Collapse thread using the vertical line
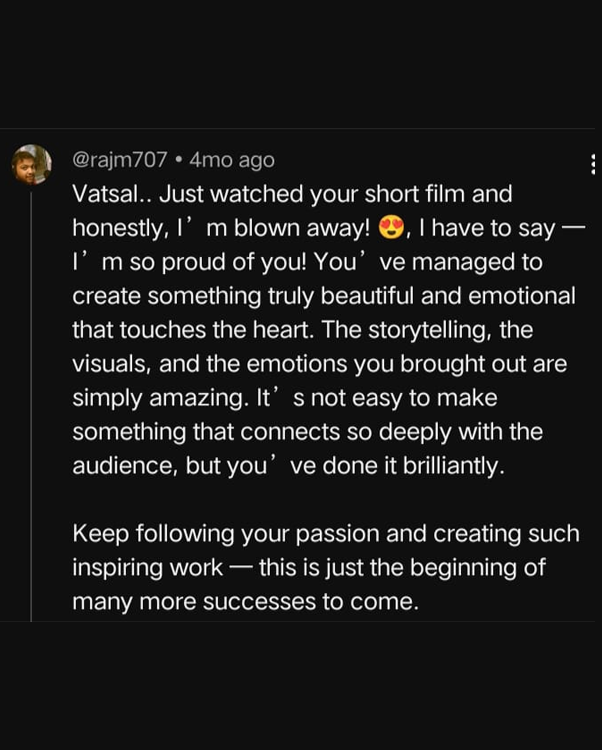Image resolution: width=602 pixels, height=750 pixels. pyautogui.click(x=31, y=400)
